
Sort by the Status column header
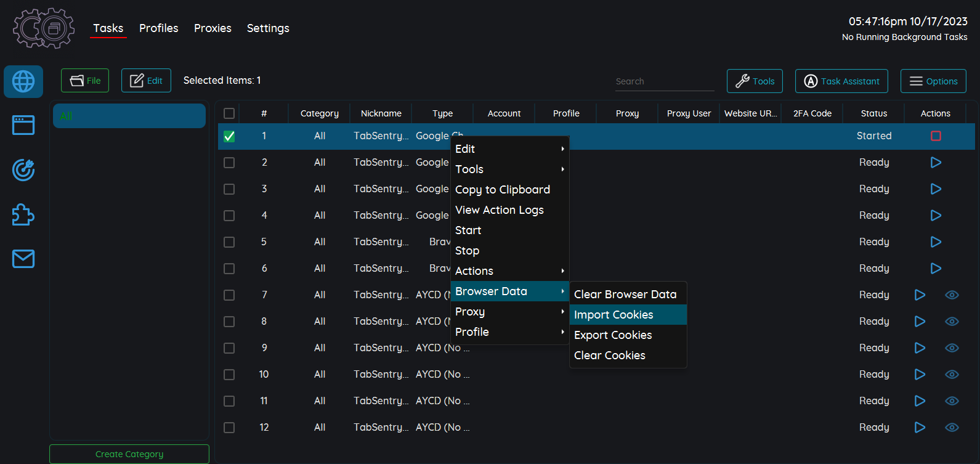click(x=873, y=113)
